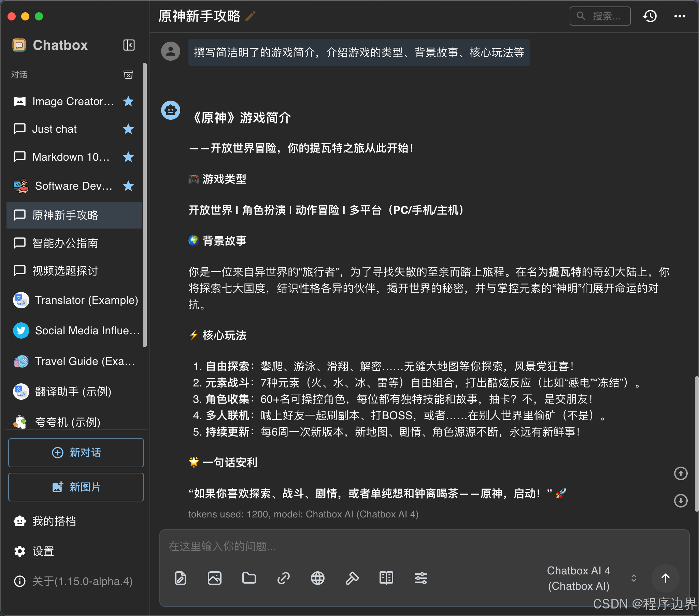
Task: Open the three-dots more options menu
Action: click(680, 16)
